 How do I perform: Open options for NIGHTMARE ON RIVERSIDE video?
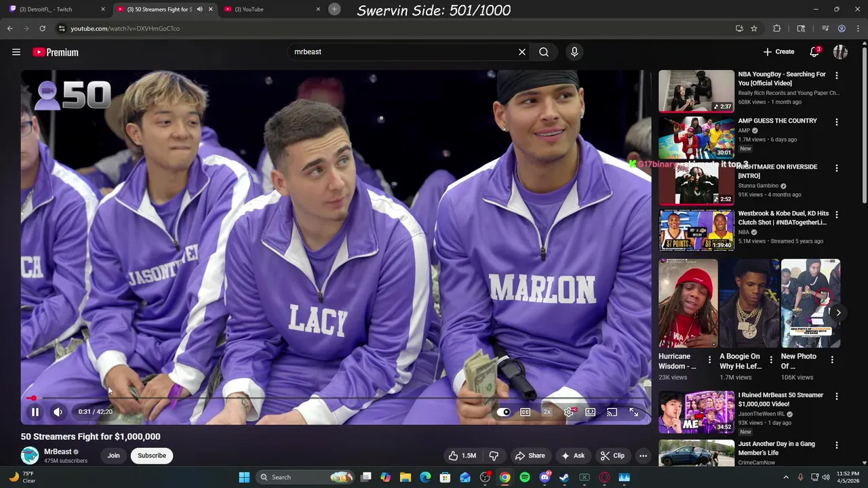click(x=836, y=168)
